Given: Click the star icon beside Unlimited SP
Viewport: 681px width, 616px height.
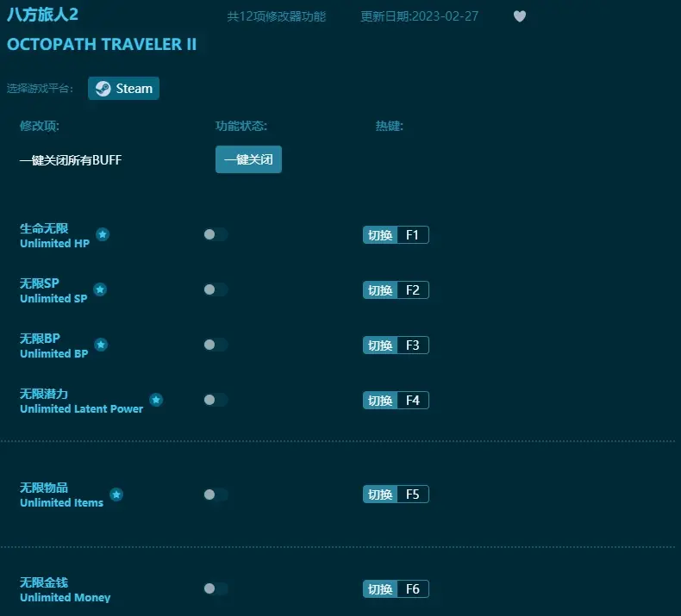Looking at the screenshot, I should (x=100, y=289).
